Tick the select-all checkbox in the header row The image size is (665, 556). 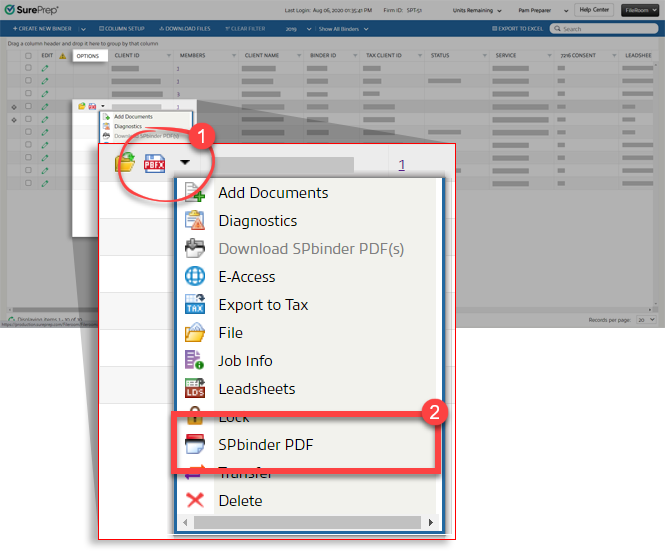(x=28, y=56)
